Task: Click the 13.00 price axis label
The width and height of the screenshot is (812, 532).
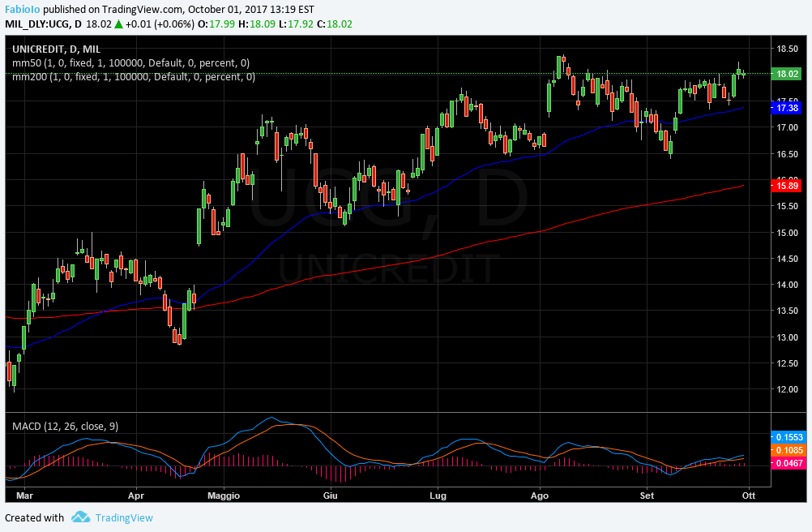Action: pyautogui.click(x=787, y=337)
